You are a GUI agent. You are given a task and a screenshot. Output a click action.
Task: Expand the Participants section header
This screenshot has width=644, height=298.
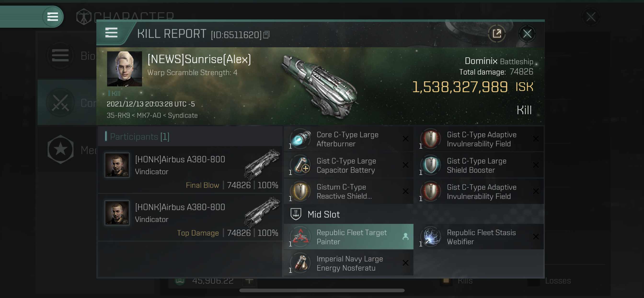coord(139,137)
